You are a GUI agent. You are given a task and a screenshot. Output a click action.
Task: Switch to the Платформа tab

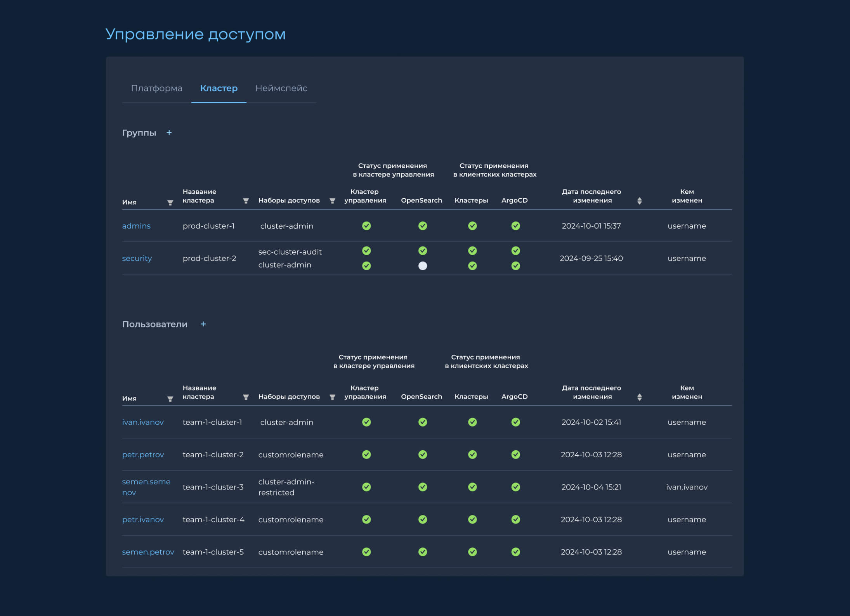pyautogui.click(x=156, y=88)
